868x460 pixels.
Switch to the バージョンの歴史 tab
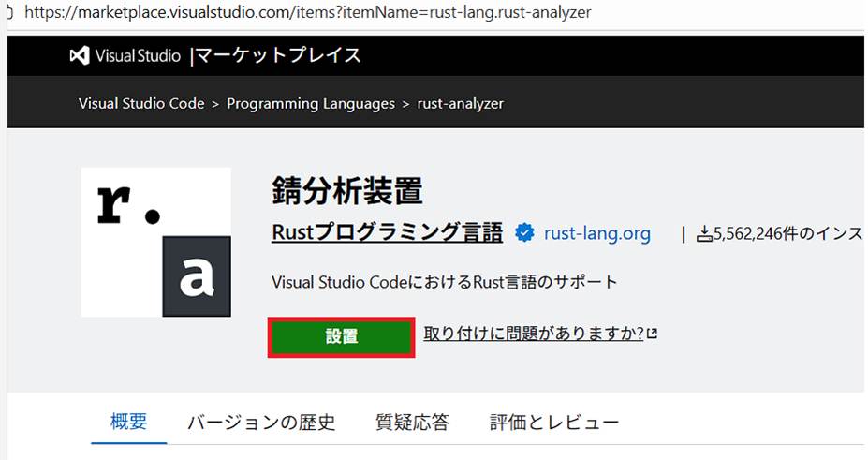(x=260, y=423)
